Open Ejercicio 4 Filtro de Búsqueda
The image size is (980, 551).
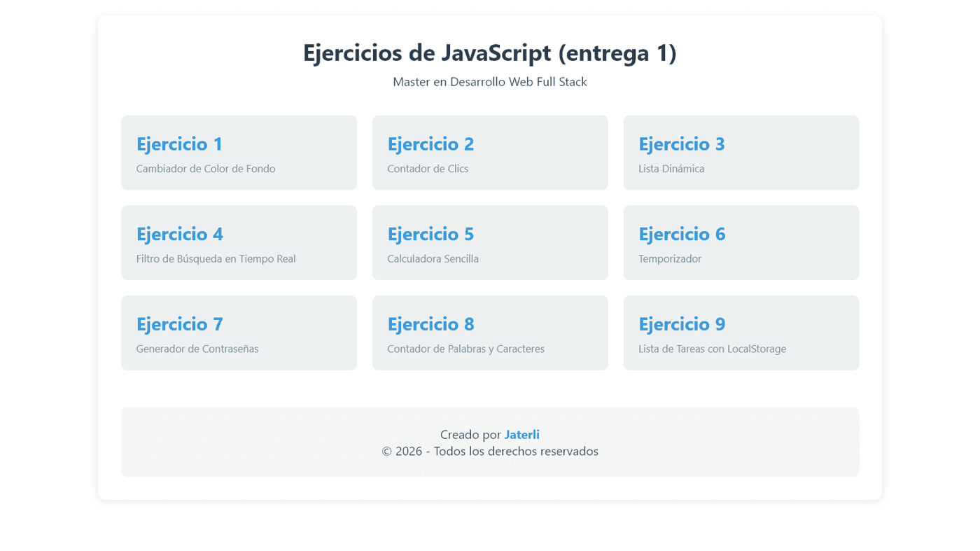point(239,242)
